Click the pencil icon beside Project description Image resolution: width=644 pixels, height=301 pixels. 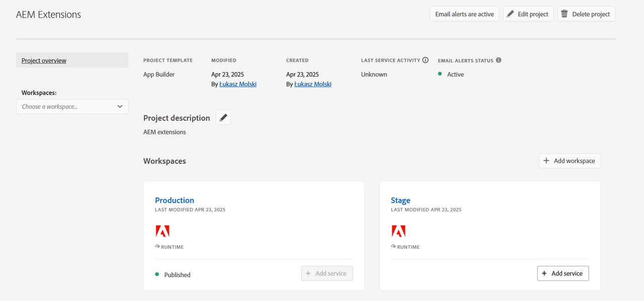click(223, 118)
